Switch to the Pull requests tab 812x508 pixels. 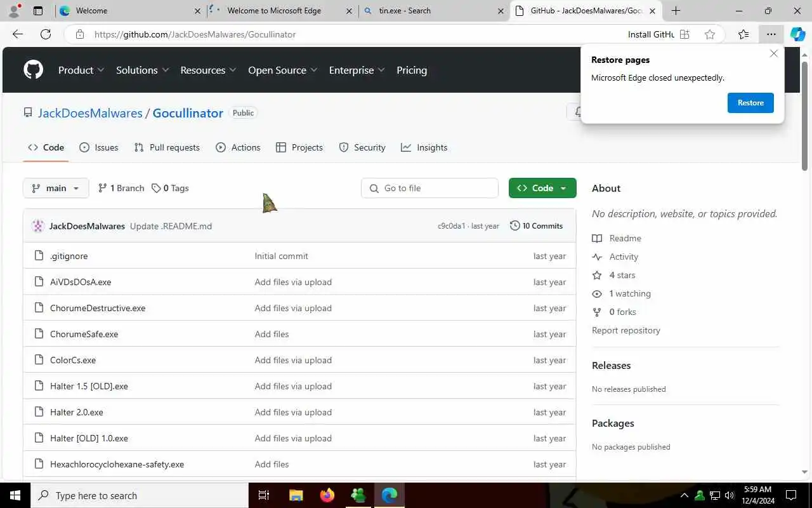[x=167, y=147]
